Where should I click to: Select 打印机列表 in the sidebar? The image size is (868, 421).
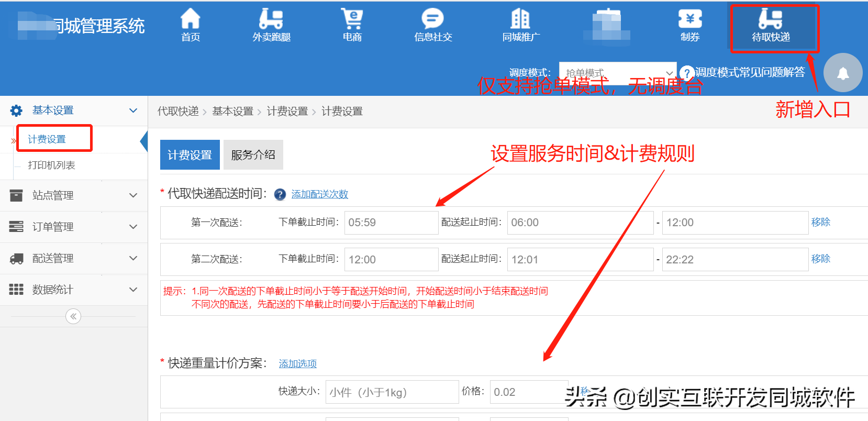51,165
